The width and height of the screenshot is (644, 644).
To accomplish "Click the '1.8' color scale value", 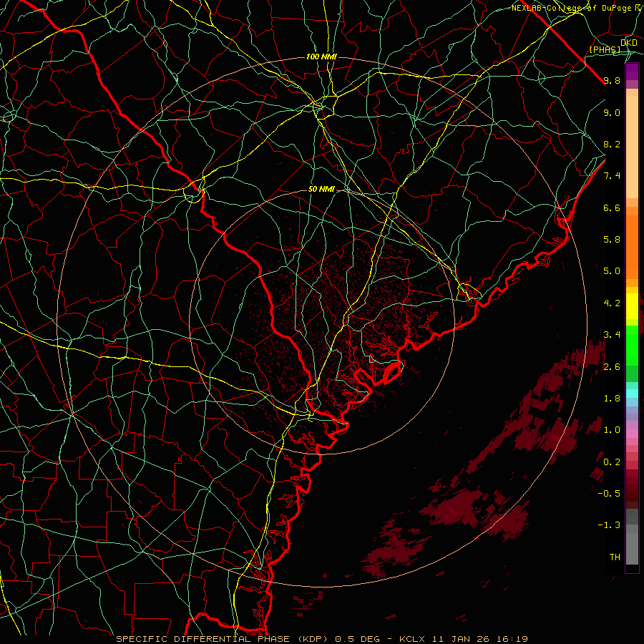I will (x=612, y=399).
